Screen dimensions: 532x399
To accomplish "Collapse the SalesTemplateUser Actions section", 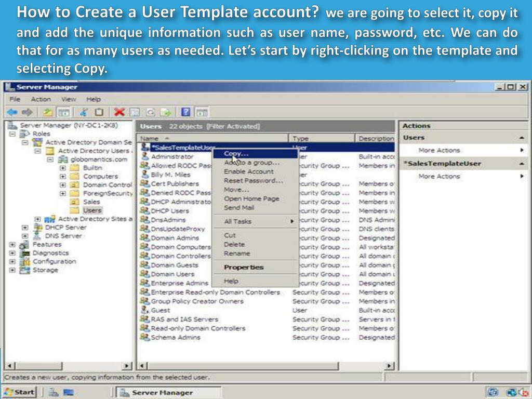I will click(522, 164).
